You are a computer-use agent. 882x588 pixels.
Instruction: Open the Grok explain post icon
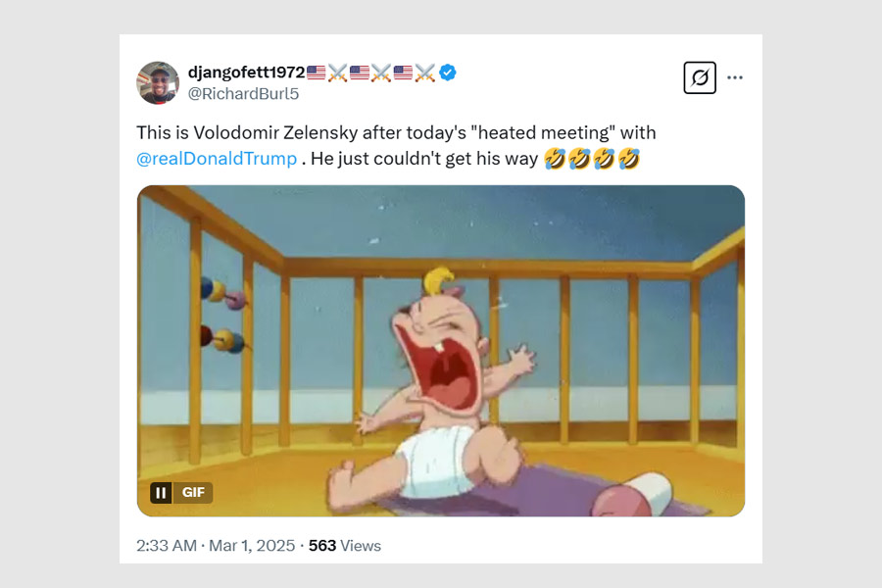pos(699,77)
